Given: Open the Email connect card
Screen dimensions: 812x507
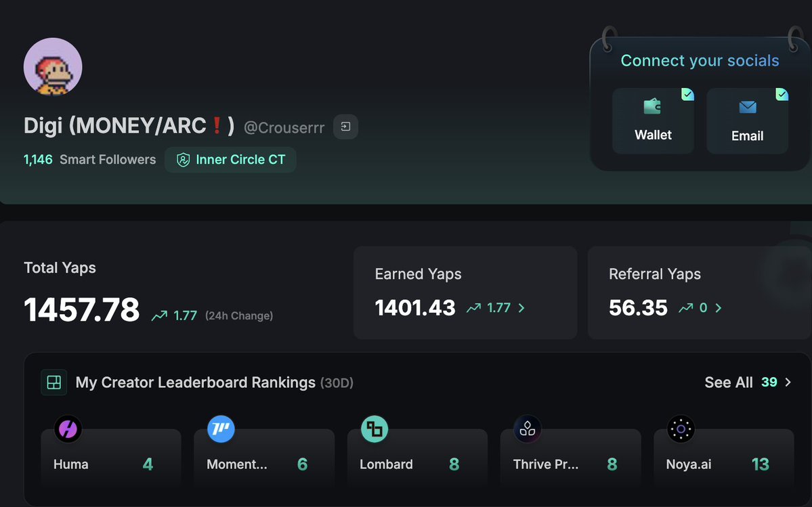Looking at the screenshot, I should (747, 121).
